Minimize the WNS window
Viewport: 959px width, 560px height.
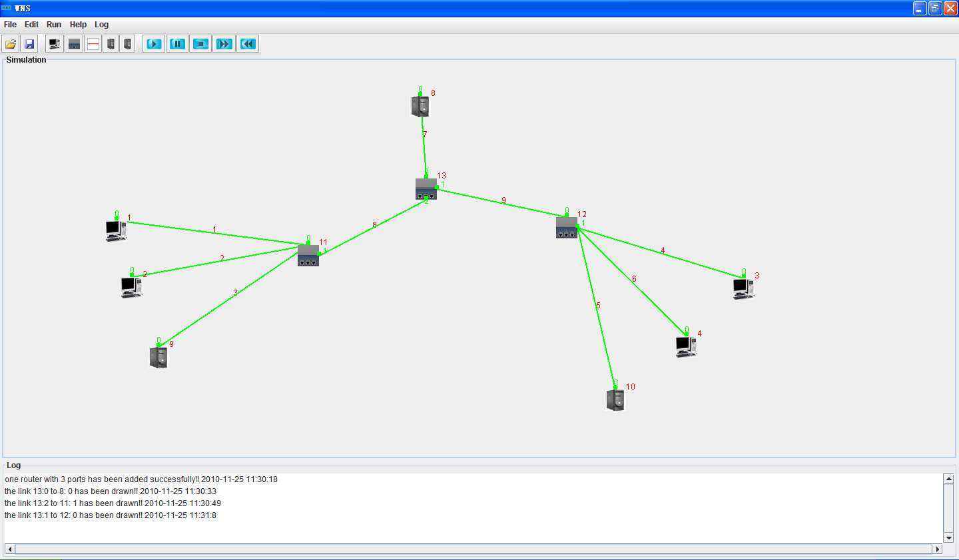[920, 9]
